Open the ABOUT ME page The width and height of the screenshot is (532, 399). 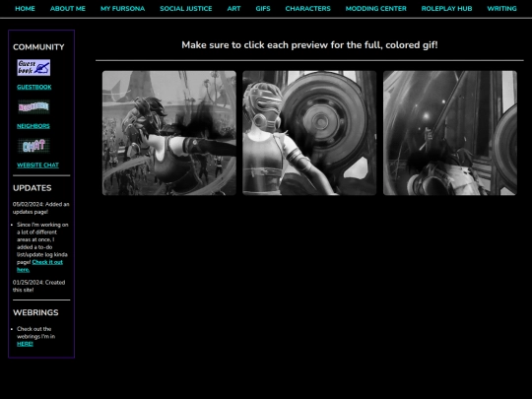click(x=68, y=9)
